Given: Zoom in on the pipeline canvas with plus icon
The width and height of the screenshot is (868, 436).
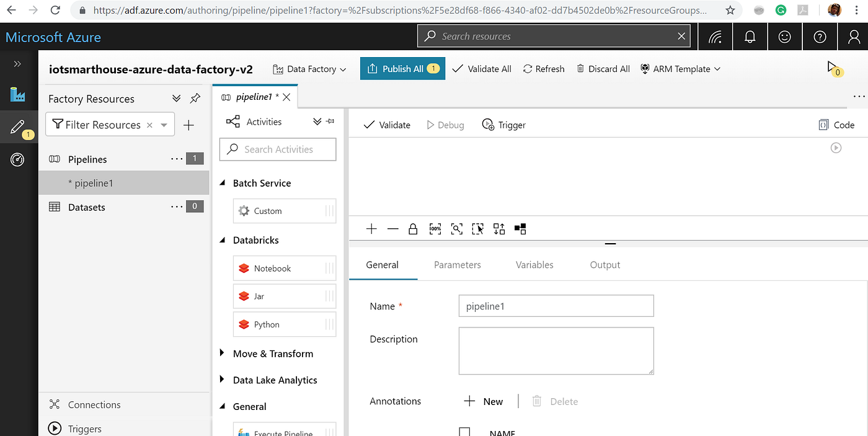Looking at the screenshot, I should point(371,228).
